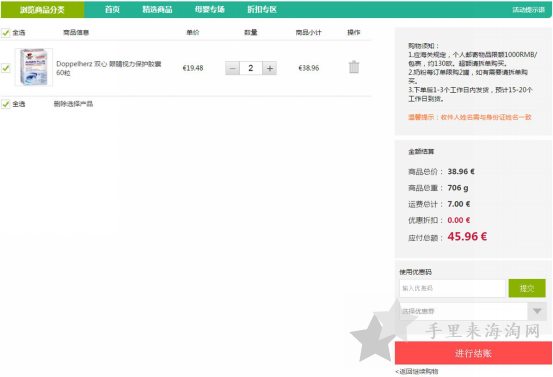
Task: Click the subtotal €38.96 in the item row
Action: tap(309, 68)
